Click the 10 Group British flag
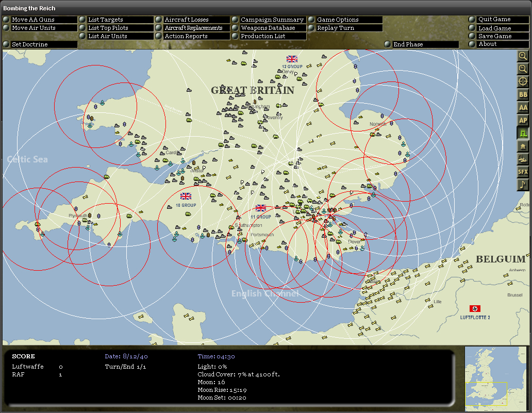This screenshot has height=413, width=532. coord(186,196)
